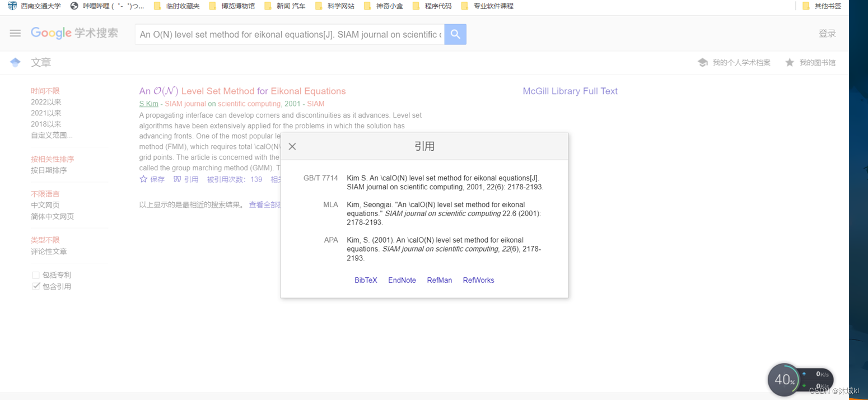Screen dimensions: 868x400
Task: Export citation as EndNote
Action: point(402,280)
